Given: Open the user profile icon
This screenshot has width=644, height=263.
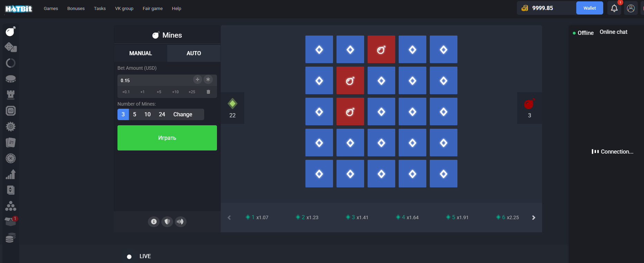Looking at the screenshot, I should (631, 8).
